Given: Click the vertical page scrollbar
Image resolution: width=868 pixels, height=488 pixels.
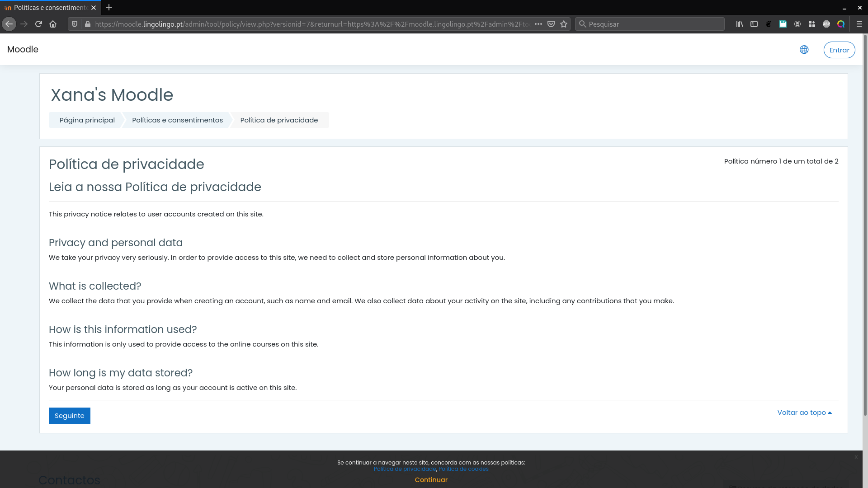Looking at the screenshot, I should pos(865,226).
